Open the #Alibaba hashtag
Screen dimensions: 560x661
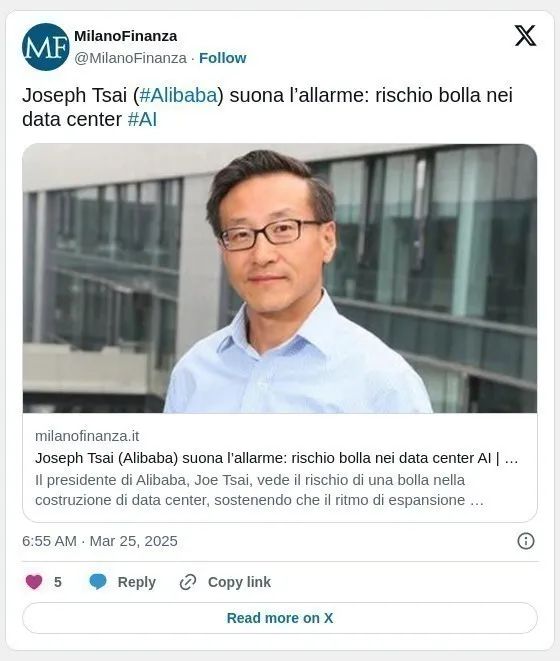click(178, 95)
